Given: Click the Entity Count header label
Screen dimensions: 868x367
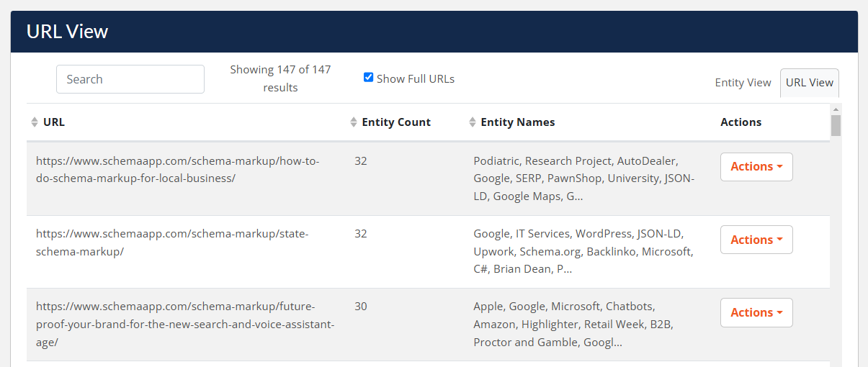Looking at the screenshot, I should tap(396, 122).
